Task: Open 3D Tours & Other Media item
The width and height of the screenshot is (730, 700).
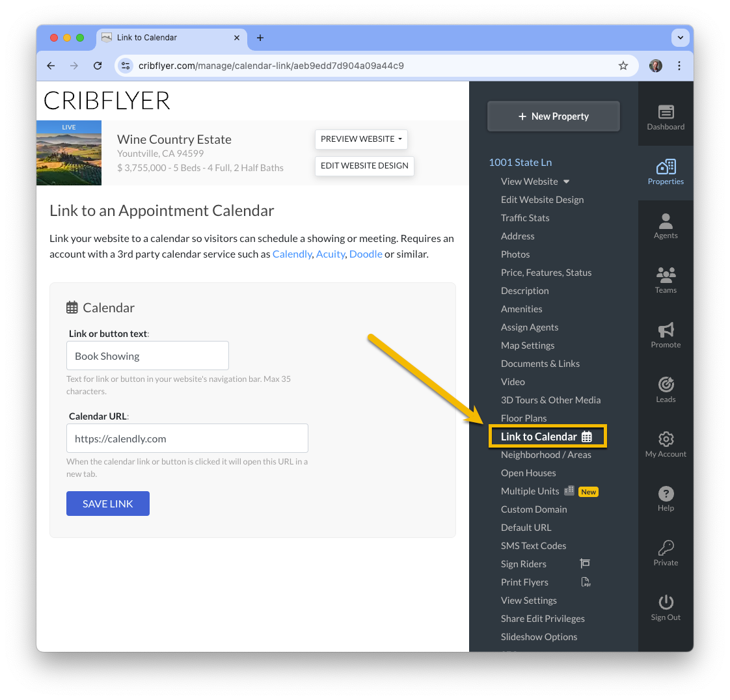Action: pyautogui.click(x=551, y=400)
